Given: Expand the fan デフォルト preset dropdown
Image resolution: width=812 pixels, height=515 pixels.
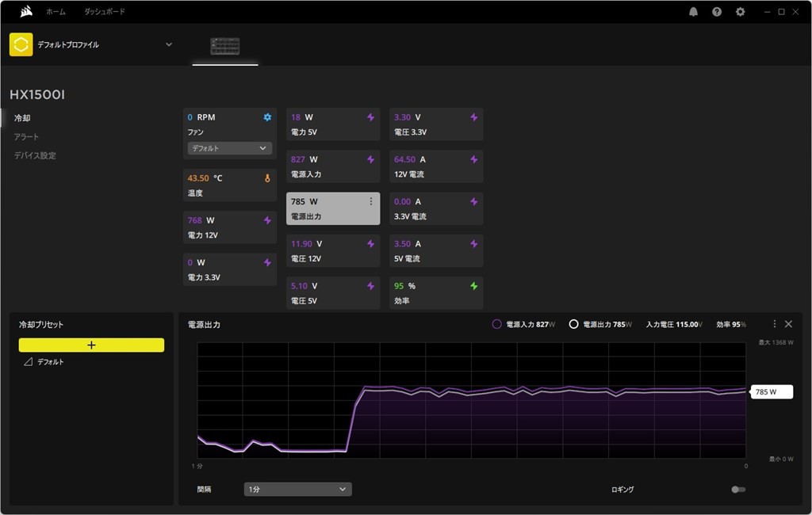Looking at the screenshot, I should tap(230, 148).
